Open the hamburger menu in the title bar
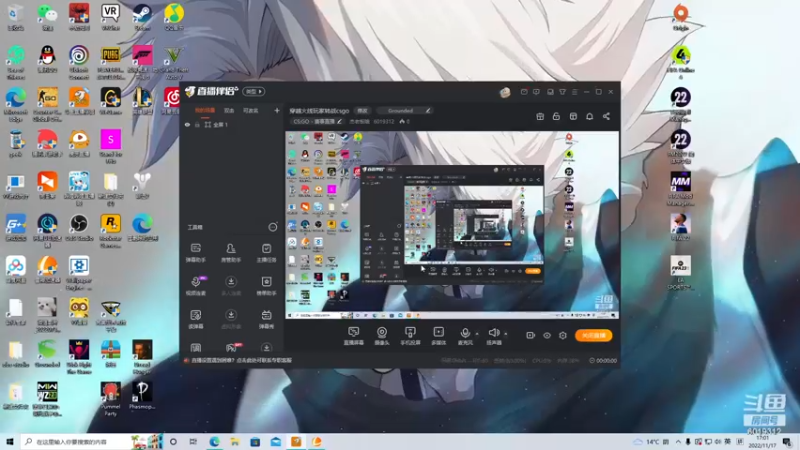Screen dimensions: 800x450 574,92
